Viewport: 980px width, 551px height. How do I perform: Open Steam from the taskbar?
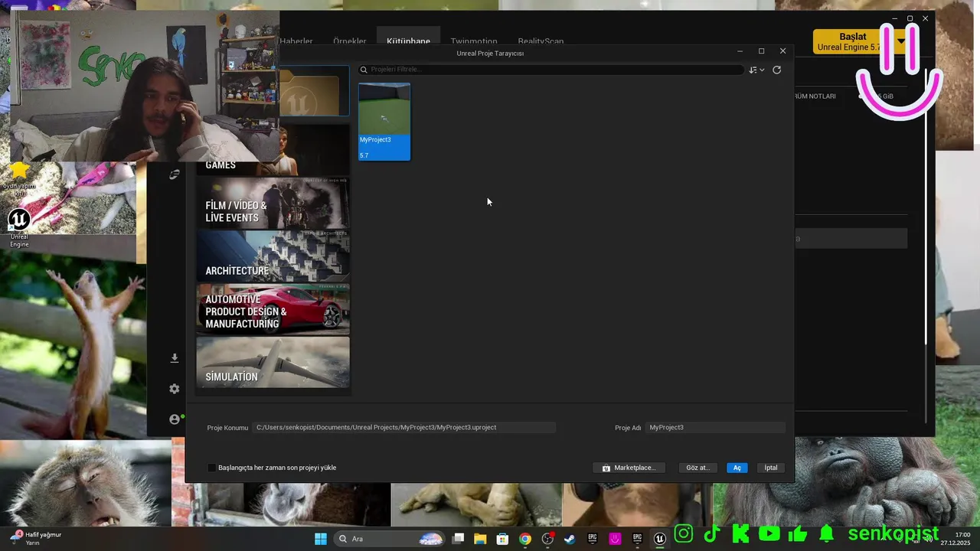570,539
